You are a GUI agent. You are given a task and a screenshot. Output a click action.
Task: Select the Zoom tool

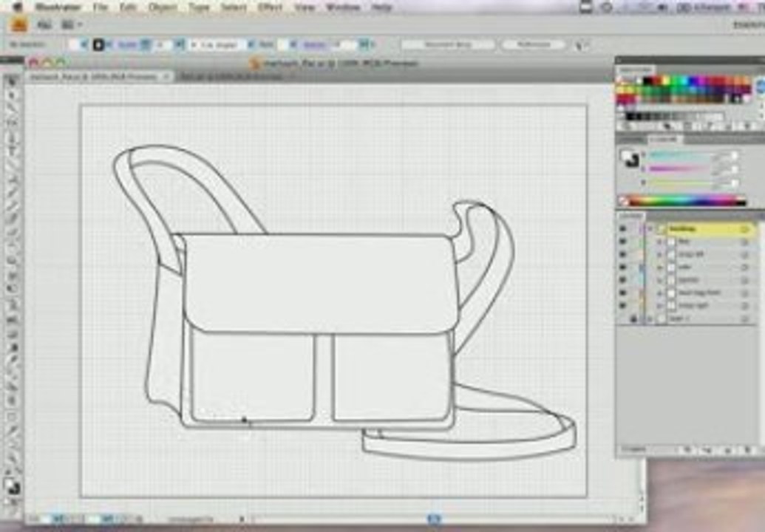click(x=12, y=458)
